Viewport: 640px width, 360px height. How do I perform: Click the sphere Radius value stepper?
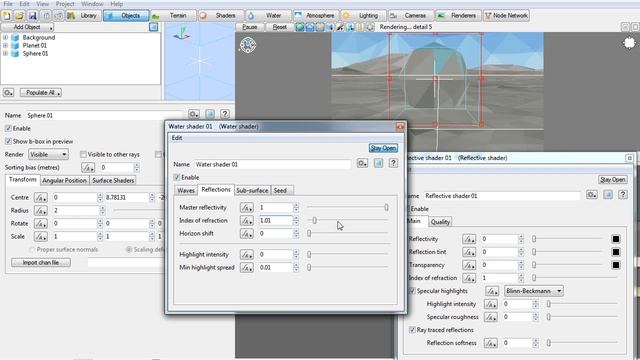pyautogui.click(x=102, y=211)
